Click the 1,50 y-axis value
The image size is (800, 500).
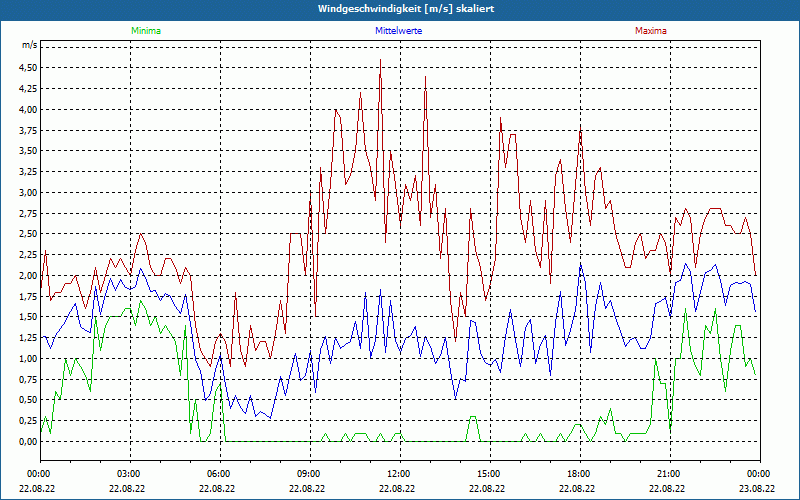click(28, 317)
